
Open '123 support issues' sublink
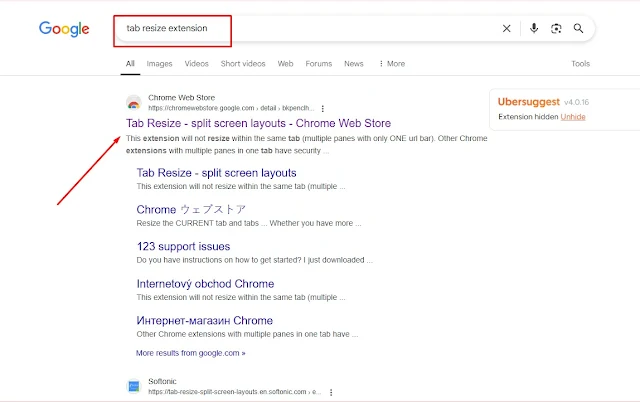tap(183, 247)
